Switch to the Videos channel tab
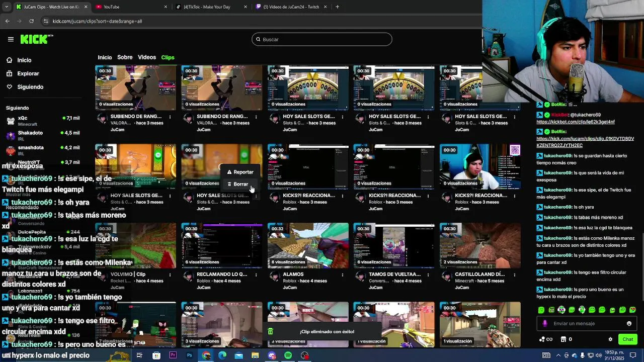This screenshot has height=362, width=644. 147,57
